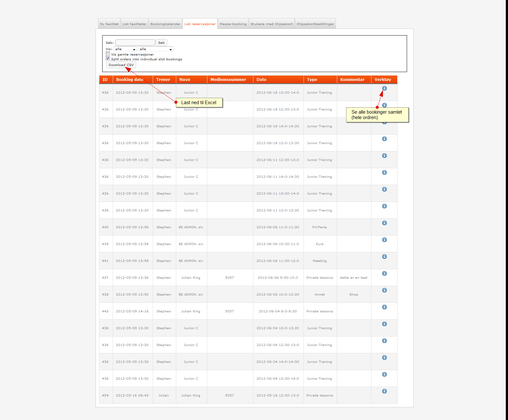This screenshot has width=508, height=420.
Task: Show order info for 2012-06-11 14:0-14:30
Action: point(384,172)
